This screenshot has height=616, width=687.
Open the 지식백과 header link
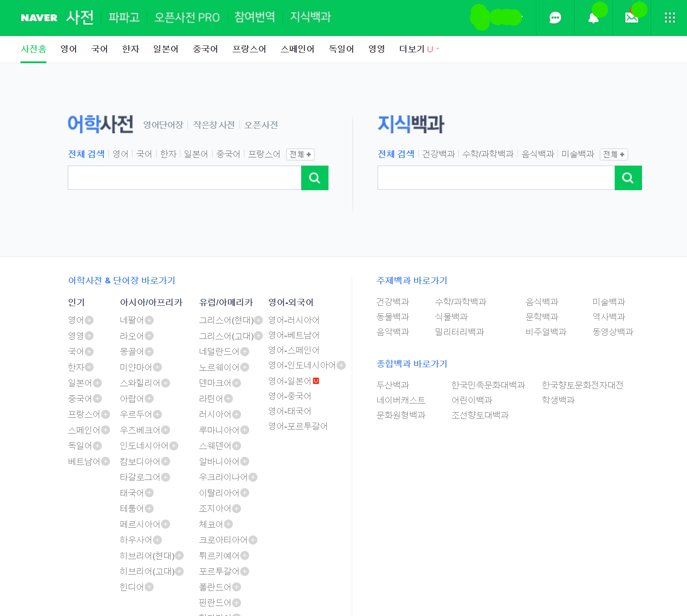pos(311,17)
